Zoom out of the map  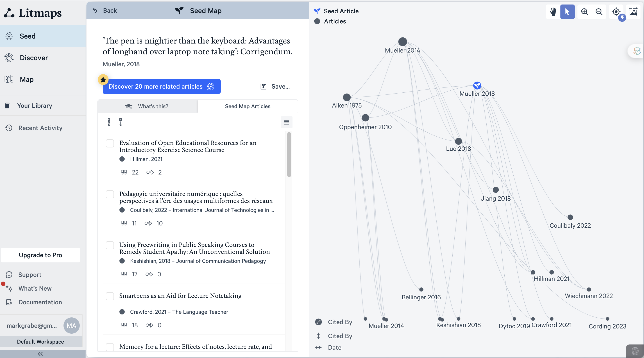(599, 12)
